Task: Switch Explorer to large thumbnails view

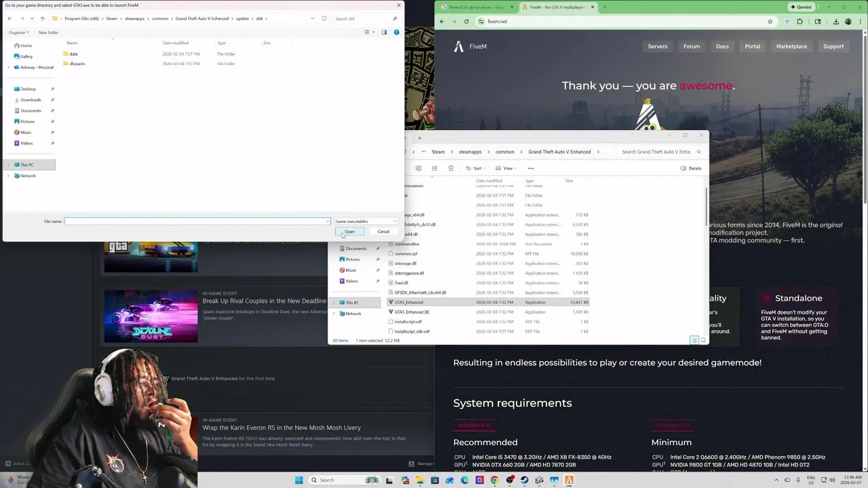Action: coord(703,340)
